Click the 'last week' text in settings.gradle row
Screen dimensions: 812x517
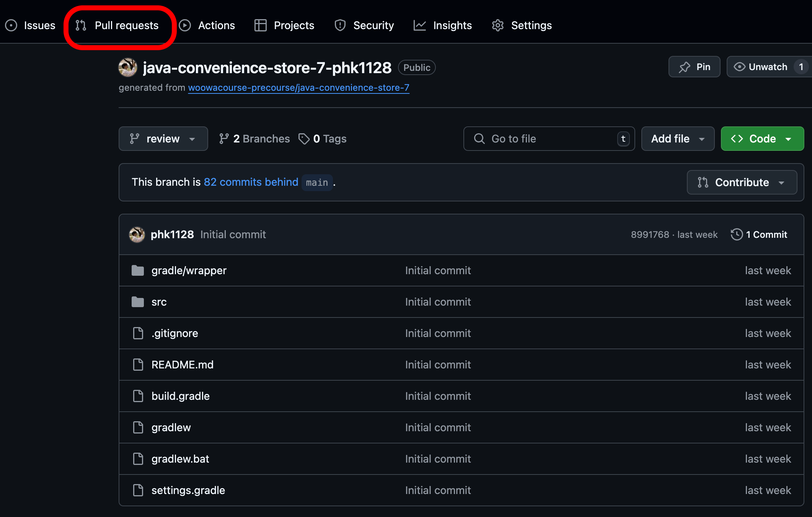click(x=768, y=490)
